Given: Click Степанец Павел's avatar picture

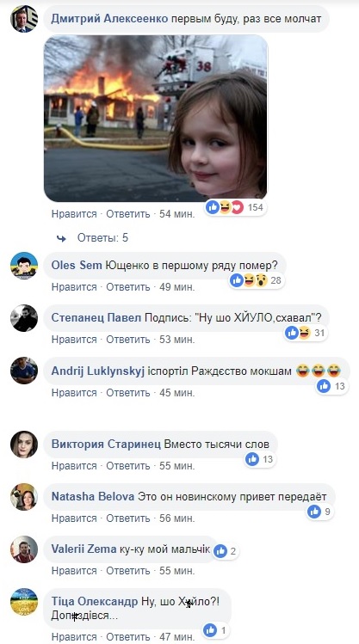Looking at the screenshot, I should (24, 318).
